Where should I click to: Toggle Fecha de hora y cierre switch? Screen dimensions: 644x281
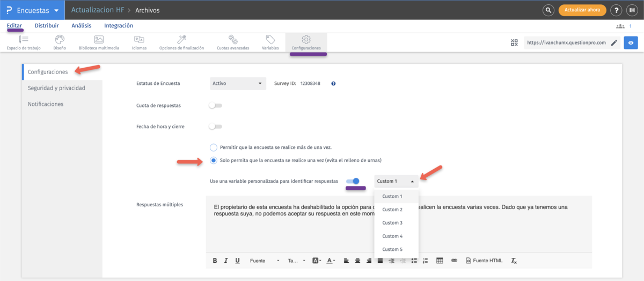pyautogui.click(x=215, y=127)
